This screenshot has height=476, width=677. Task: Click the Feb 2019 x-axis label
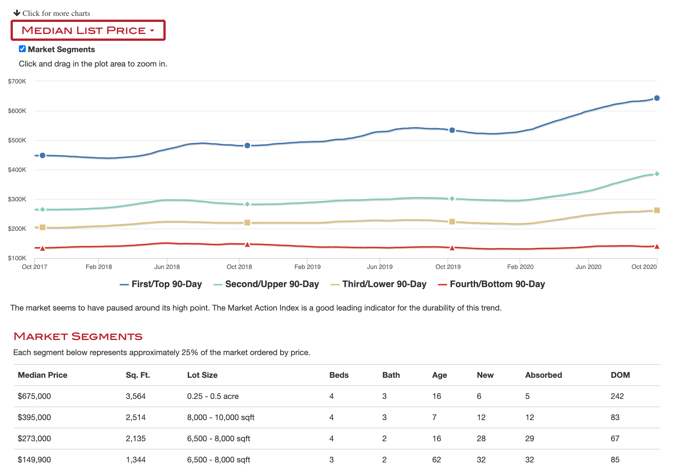(x=307, y=267)
